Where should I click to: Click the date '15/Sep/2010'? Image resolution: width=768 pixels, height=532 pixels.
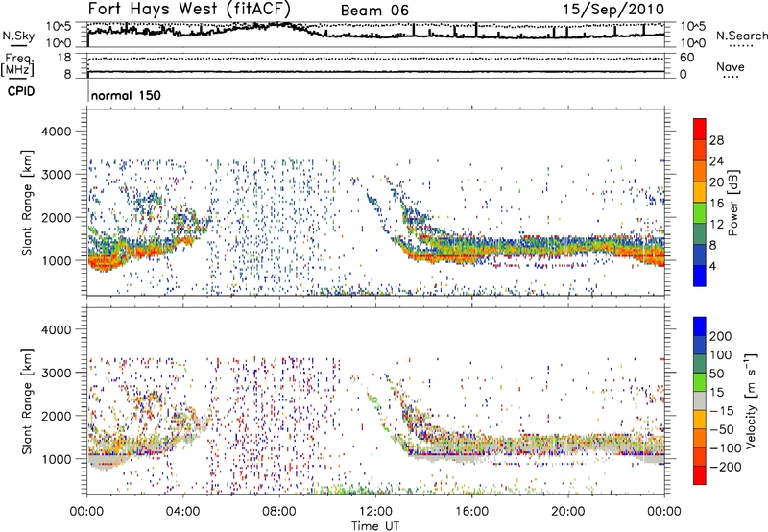pyautogui.click(x=613, y=9)
